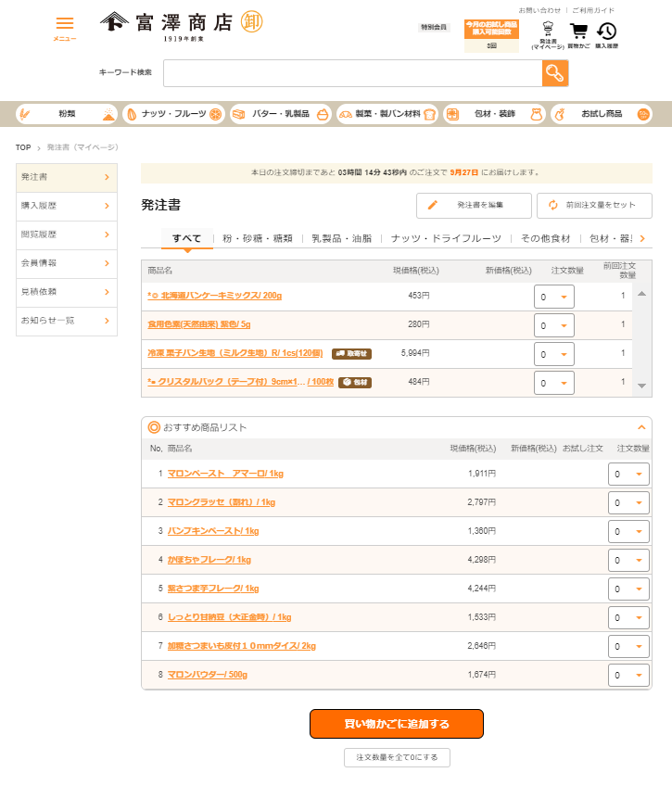Click the pencil icon in 発注書を編集

[432, 205]
